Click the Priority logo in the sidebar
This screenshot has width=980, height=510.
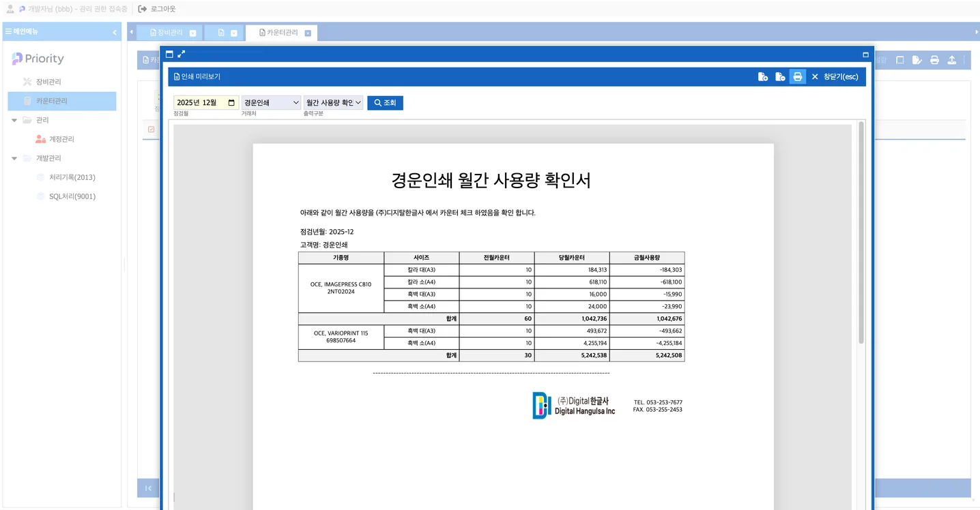click(38, 59)
